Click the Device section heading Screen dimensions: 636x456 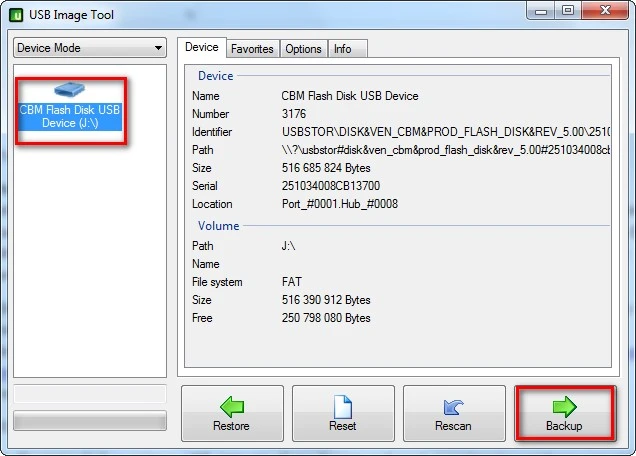coord(215,76)
